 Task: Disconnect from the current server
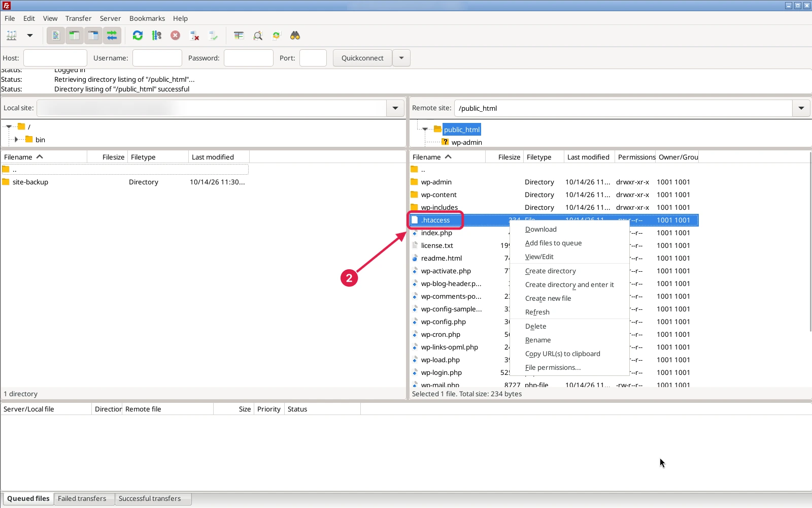click(x=194, y=36)
